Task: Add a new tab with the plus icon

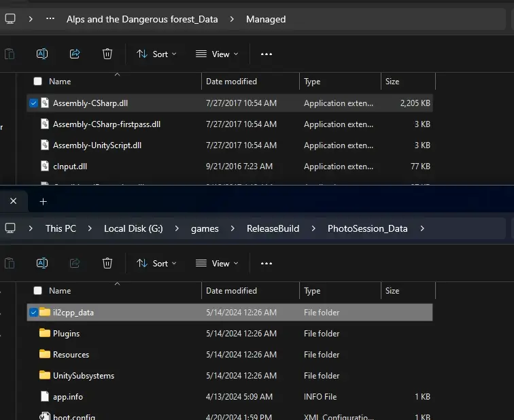Action: point(43,201)
